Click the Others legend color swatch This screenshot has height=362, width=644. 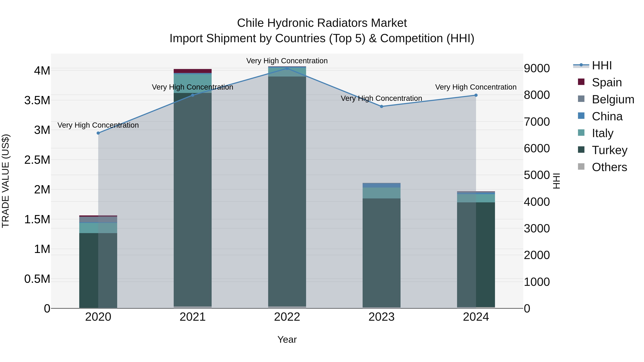coord(581,167)
